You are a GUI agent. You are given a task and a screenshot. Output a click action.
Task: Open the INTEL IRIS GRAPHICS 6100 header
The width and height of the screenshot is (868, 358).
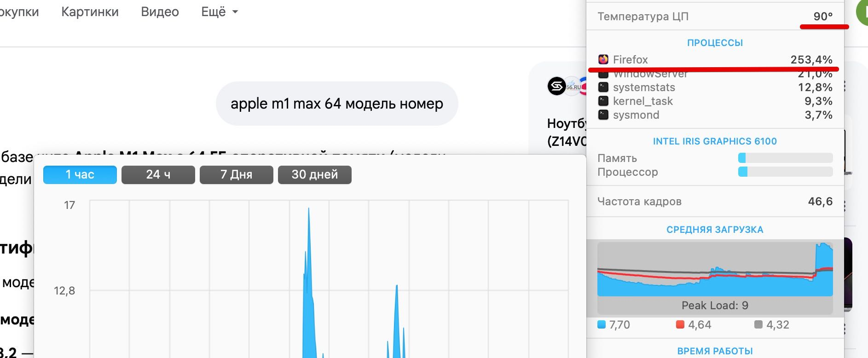pyautogui.click(x=715, y=141)
